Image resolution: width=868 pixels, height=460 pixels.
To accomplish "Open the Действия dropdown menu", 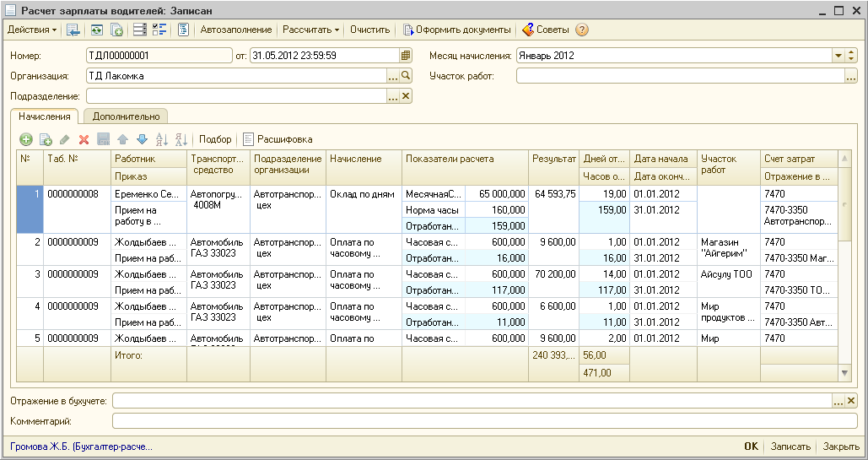I will coord(32,30).
